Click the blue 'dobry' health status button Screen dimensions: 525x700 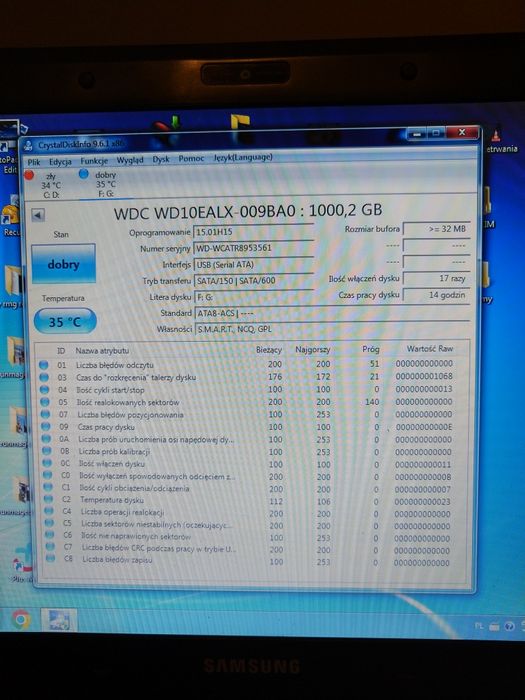pos(63,264)
